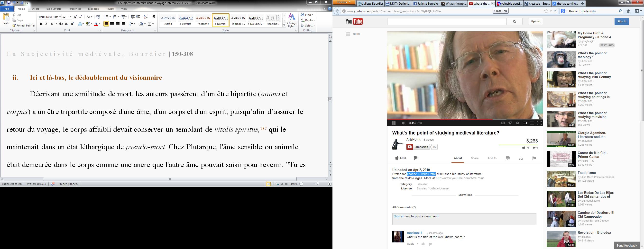Center align text icon
Viewport: 644px width, 249px height.
pyautogui.click(x=112, y=24)
